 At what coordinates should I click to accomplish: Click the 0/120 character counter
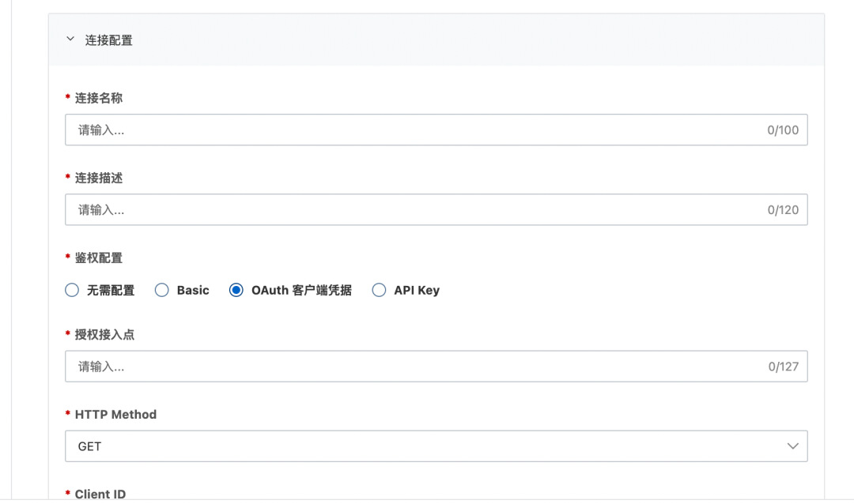pyautogui.click(x=783, y=210)
